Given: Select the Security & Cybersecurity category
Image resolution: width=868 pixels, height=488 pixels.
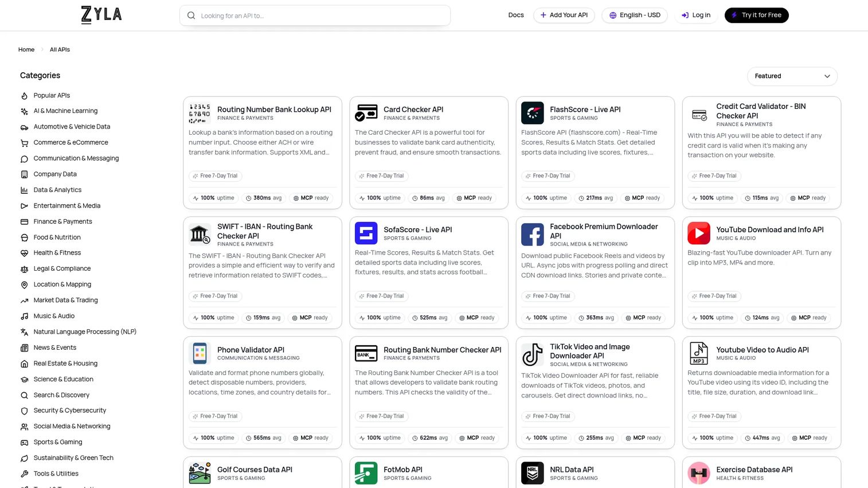Looking at the screenshot, I should (x=70, y=411).
